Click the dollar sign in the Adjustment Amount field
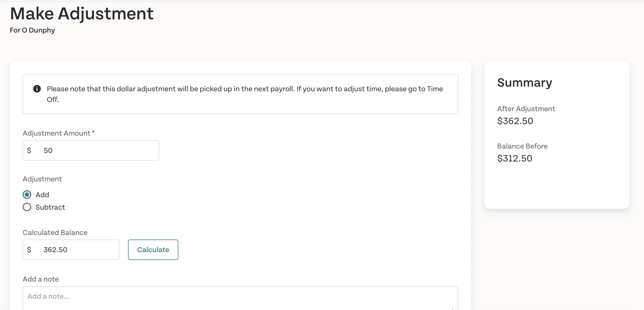The width and height of the screenshot is (644, 310). click(29, 150)
